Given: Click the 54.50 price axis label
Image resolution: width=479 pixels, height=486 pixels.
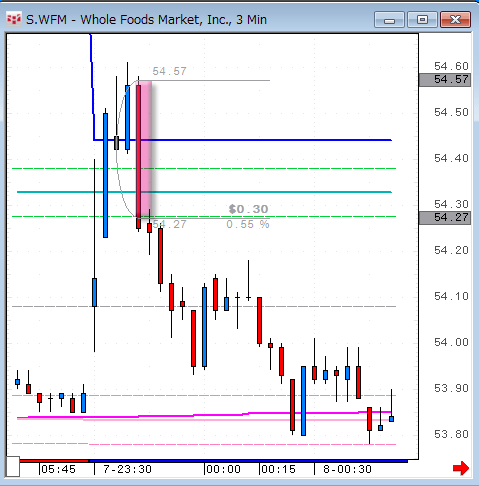Looking at the screenshot, I should pyautogui.click(x=451, y=112).
